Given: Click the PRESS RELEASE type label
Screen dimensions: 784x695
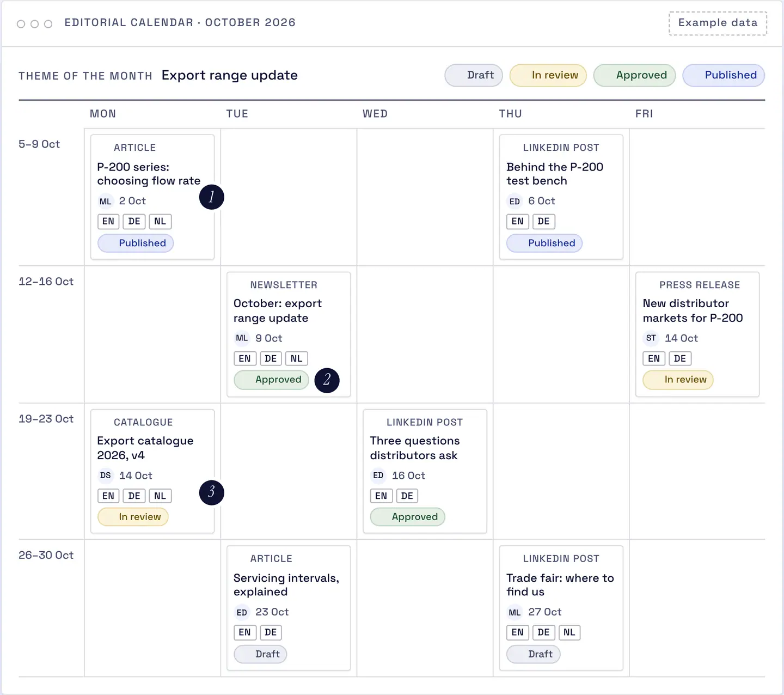Looking at the screenshot, I should coord(700,285).
